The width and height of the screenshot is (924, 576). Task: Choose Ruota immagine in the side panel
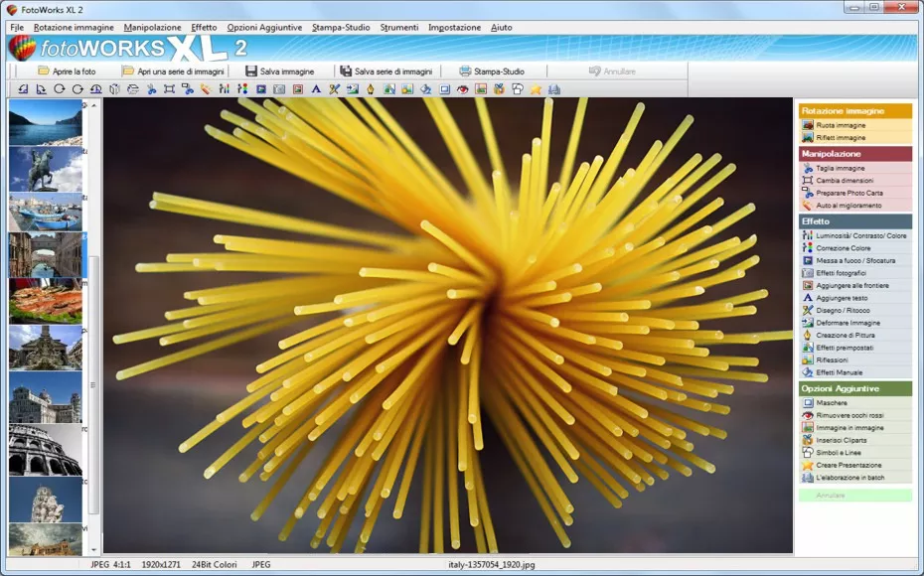[855, 125]
